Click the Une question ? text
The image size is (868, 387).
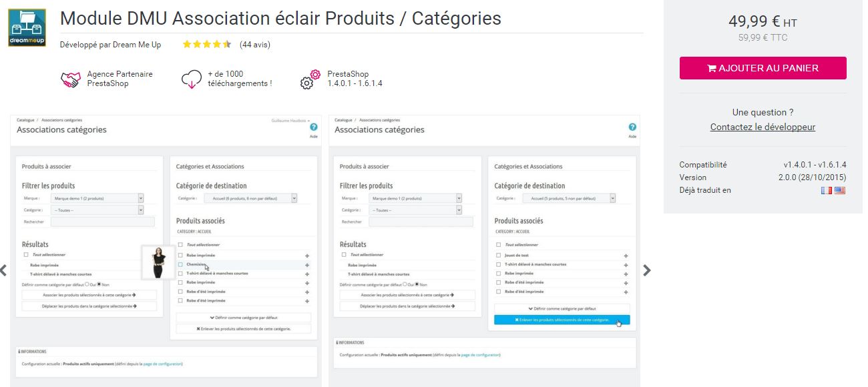coord(763,112)
